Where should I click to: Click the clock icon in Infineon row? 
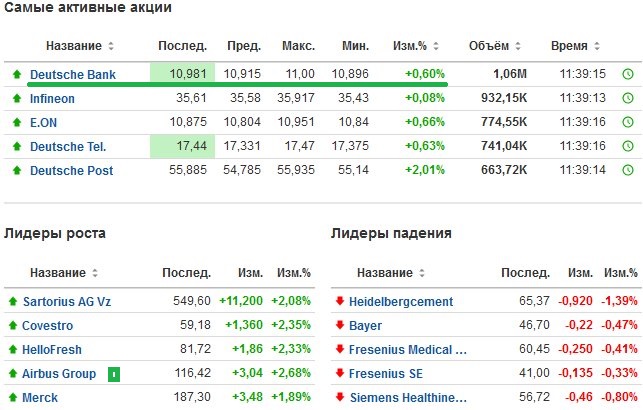click(628, 98)
